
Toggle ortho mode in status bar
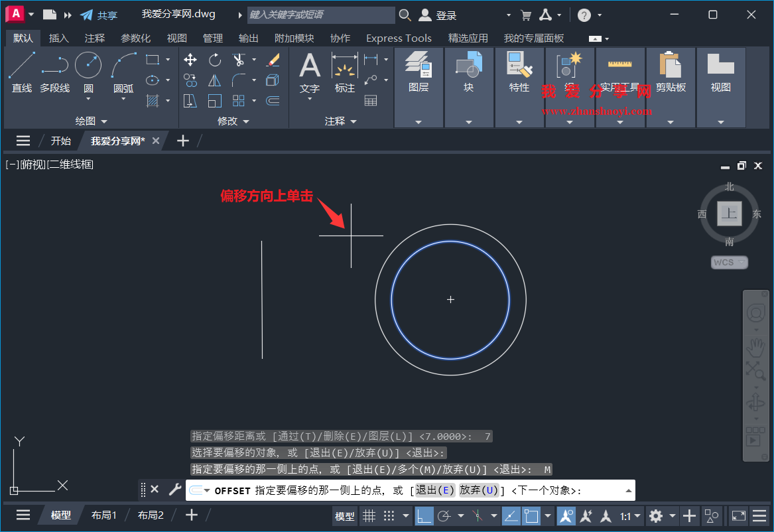tap(424, 515)
